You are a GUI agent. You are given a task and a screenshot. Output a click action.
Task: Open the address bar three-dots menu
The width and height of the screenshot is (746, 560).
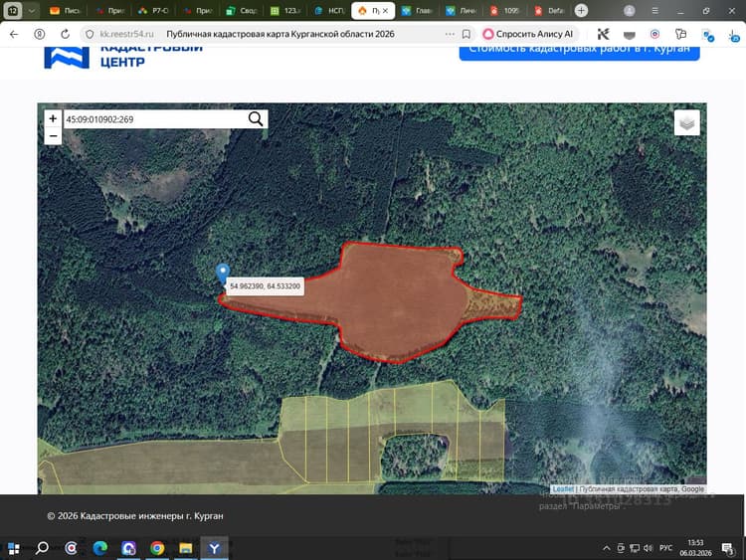click(450, 34)
